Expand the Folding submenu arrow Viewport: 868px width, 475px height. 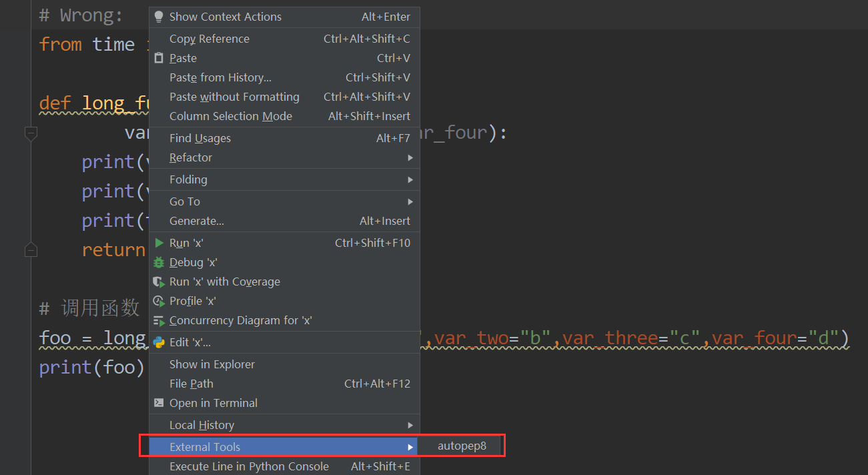[x=410, y=179]
